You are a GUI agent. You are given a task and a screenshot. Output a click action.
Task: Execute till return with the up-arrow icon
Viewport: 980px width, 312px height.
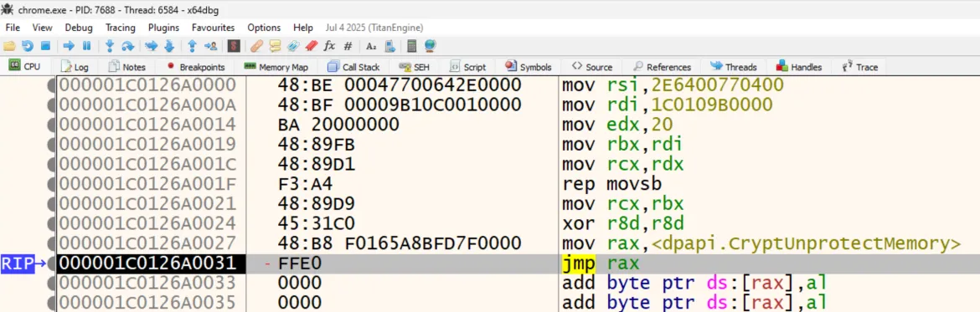(x=193, y=46)
